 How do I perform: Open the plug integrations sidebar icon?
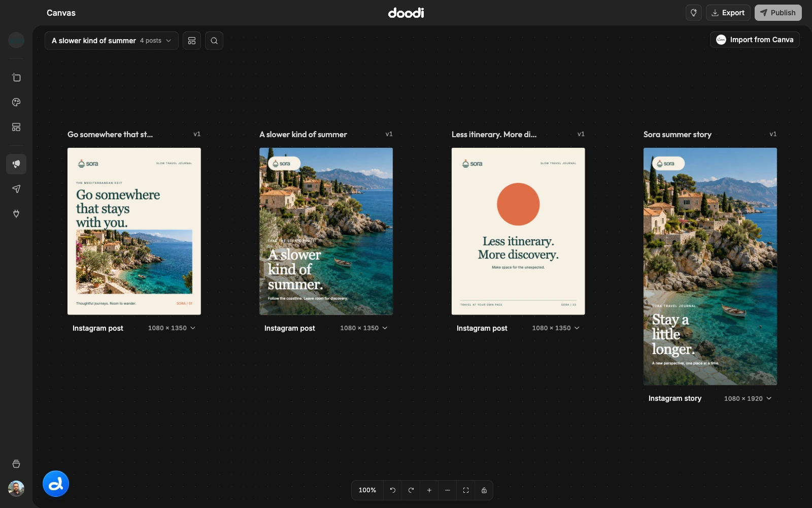pyautogui.click(x=16, y=213)
